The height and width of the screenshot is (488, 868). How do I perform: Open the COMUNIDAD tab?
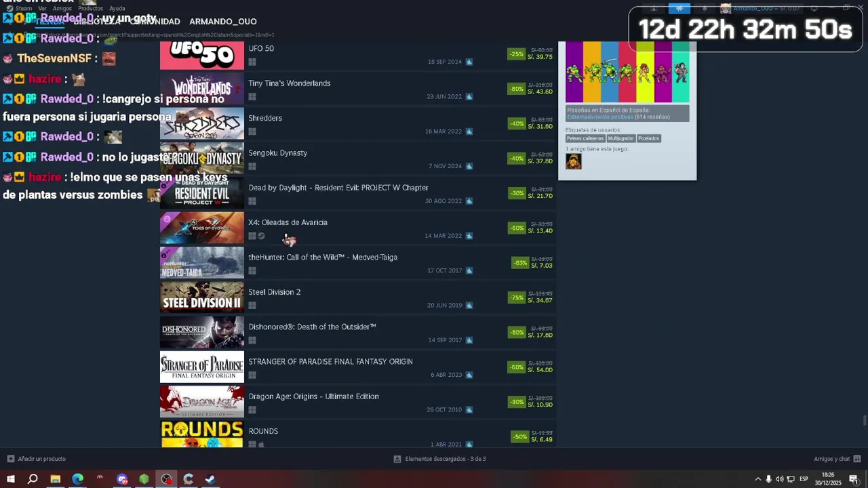(x=155, y=22)
